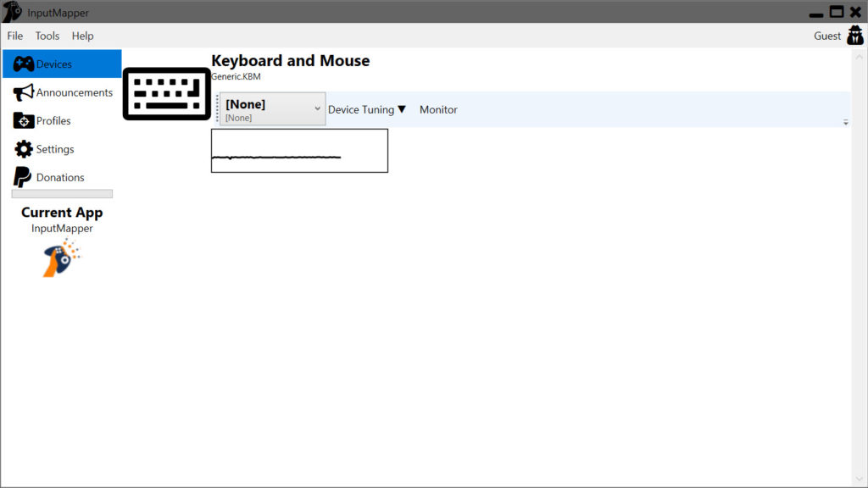868x488 pixels.
Task: Open the Help menu
Action: [82, 36]
